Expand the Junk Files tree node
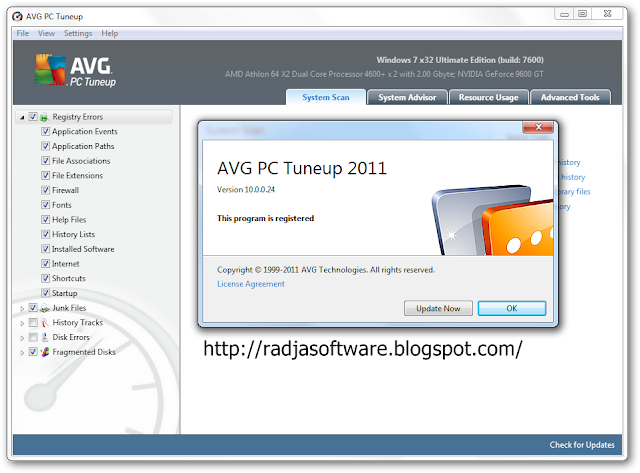The width and height of the screenshot is (640, 473). point(22,309)
